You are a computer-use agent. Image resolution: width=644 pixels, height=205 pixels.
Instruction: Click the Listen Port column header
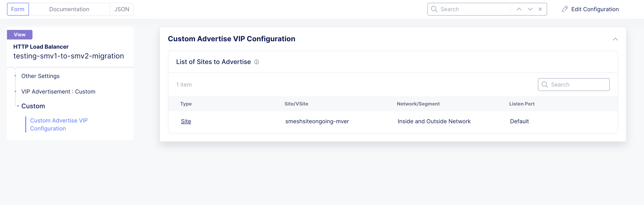click(x=522, y=104)
